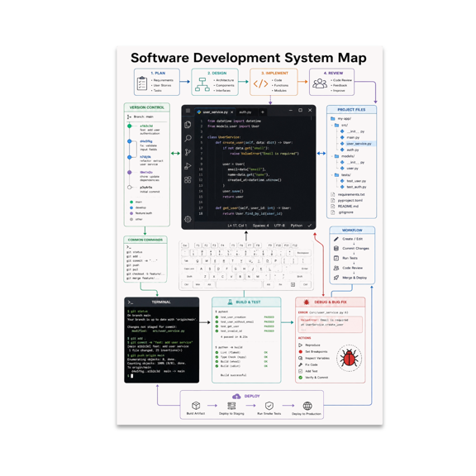Open the UTF-8 encoding selector in status bar
476x476 pixels.
pyautogui.click(x=279, y=226)
